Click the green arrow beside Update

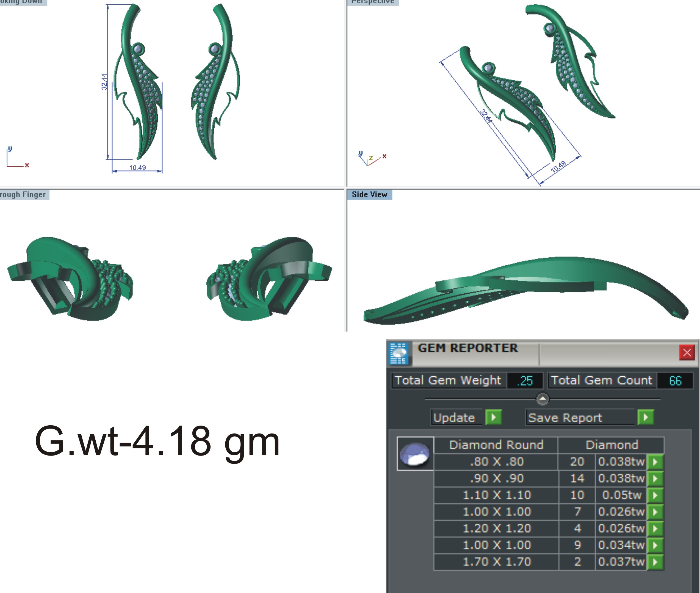pyautogui.click(x=494, y=418)
